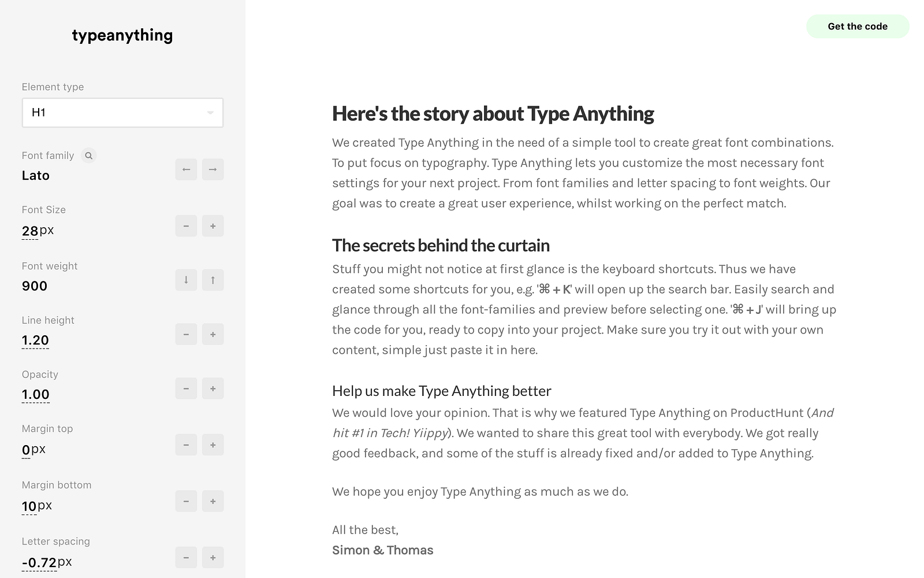Screen dimensions: 924x578
Task: Increase the letter spacing
Action: pyautogui.click(x=213, y=558)
